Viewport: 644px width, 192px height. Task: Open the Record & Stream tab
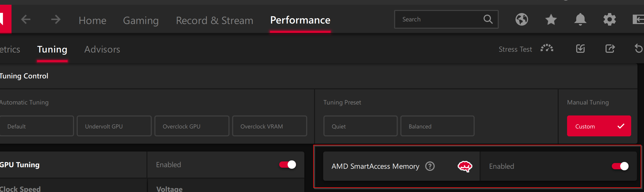[215, 20]
